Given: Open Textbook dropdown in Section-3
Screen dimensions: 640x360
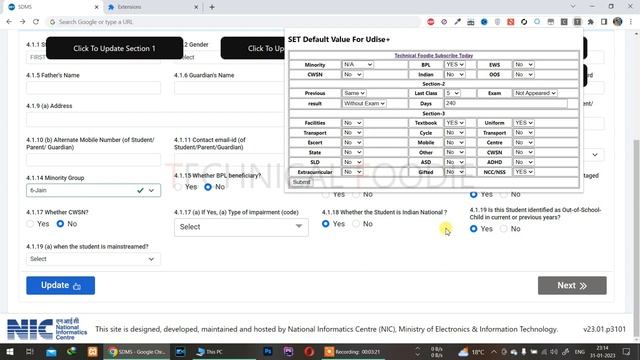Looking at the screenshot, I should (455, 123).
